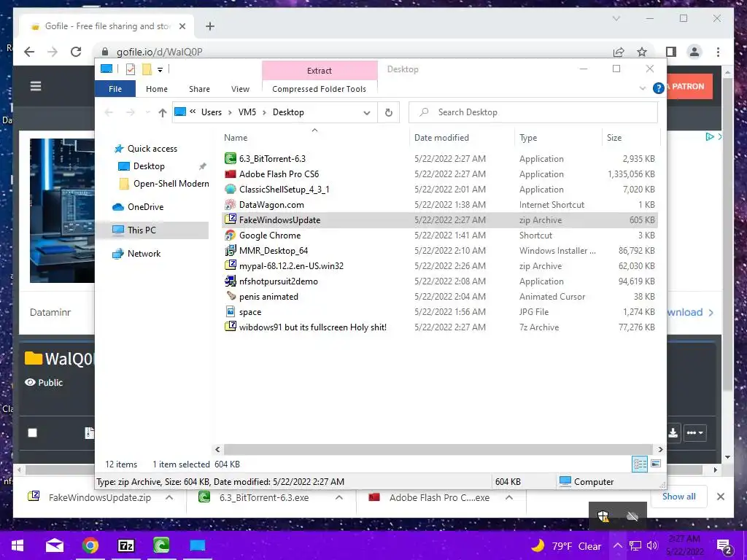Viewport: 747px width, 560px height.
Task: Open the Home ribbon tab
Action: tap(157, 89)
